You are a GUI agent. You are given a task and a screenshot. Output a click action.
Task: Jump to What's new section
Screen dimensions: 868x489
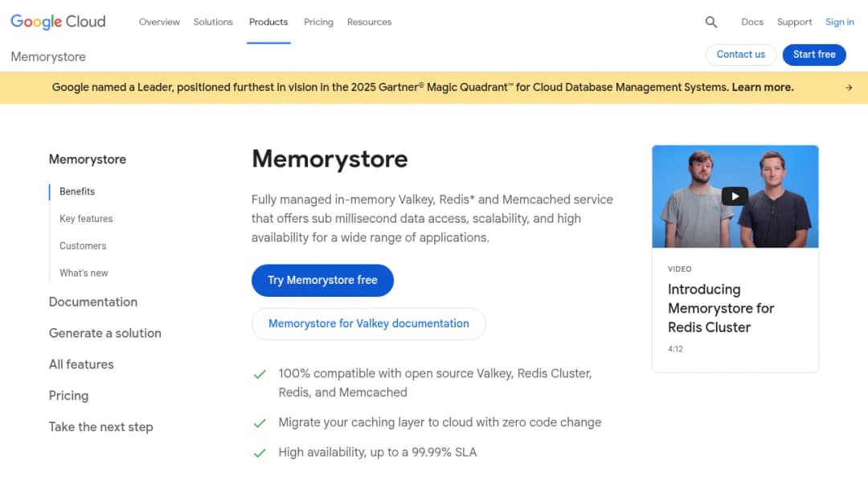pyautogui.click(x=84, y=273)
